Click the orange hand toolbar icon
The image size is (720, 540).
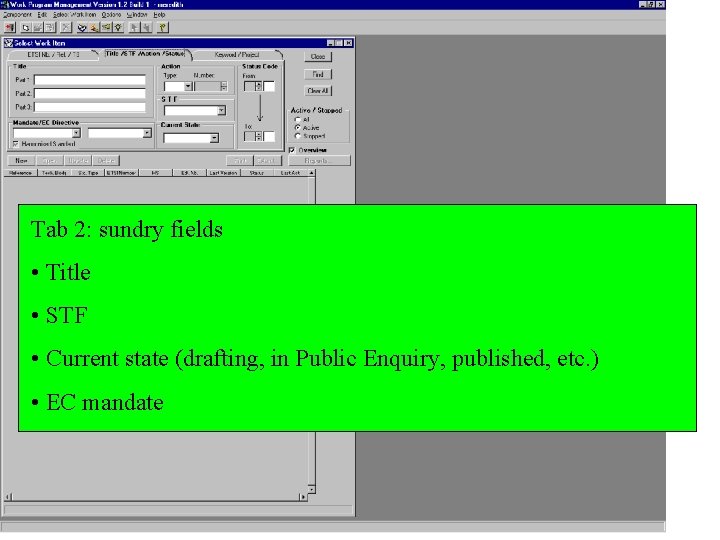[x=94, y=28]
